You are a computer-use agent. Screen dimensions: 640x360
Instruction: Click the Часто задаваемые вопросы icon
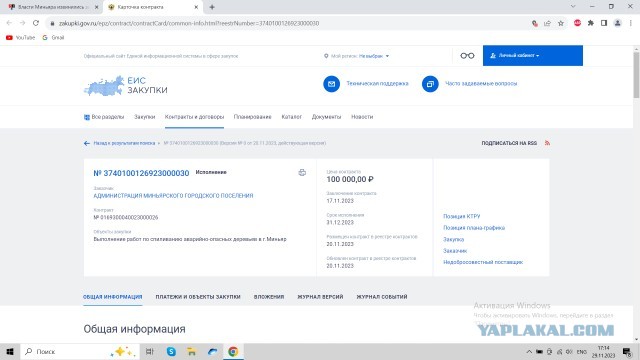(430, 84)
